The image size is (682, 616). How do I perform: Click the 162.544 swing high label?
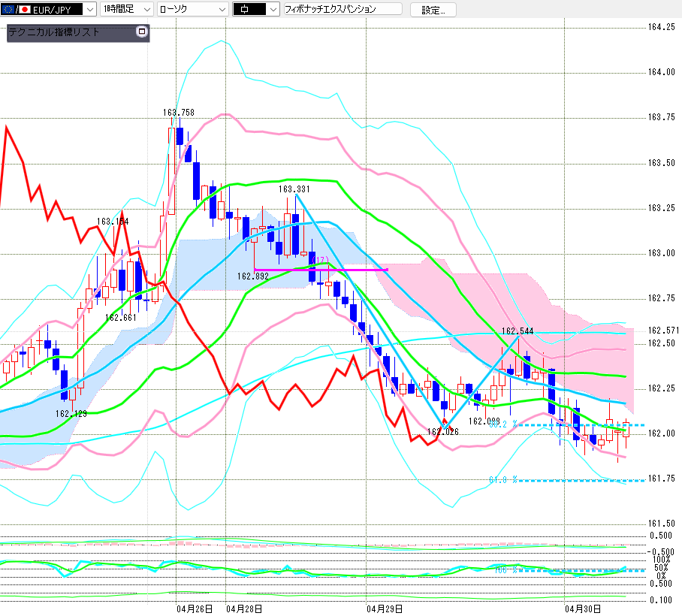pyautogui.click(x=518, y=331)
